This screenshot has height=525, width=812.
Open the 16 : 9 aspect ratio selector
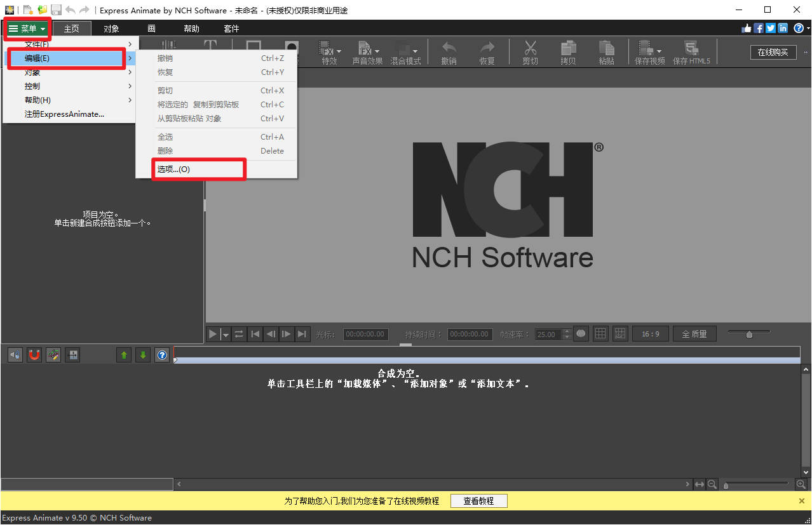650,334
